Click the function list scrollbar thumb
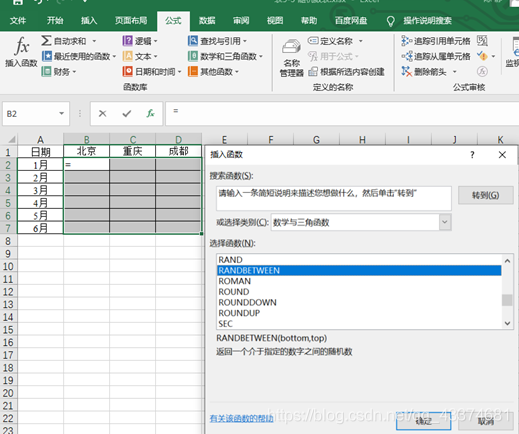 pos(507,300)
